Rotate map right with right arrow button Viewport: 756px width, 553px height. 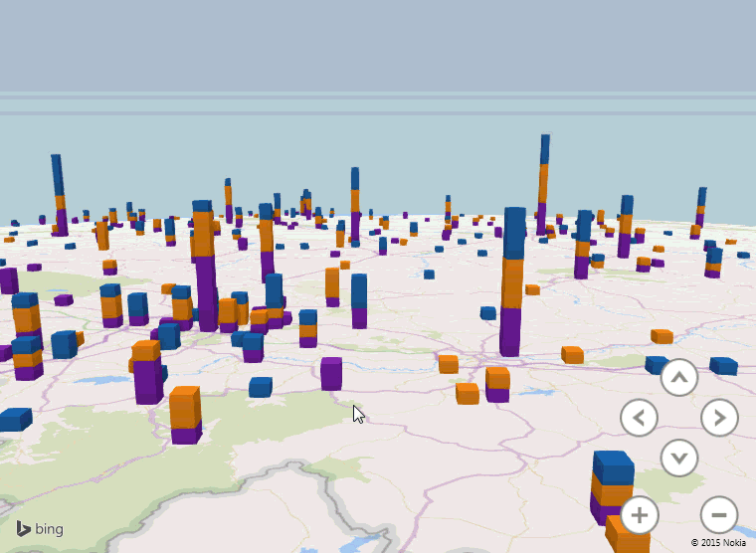click(x=719, y=417)
